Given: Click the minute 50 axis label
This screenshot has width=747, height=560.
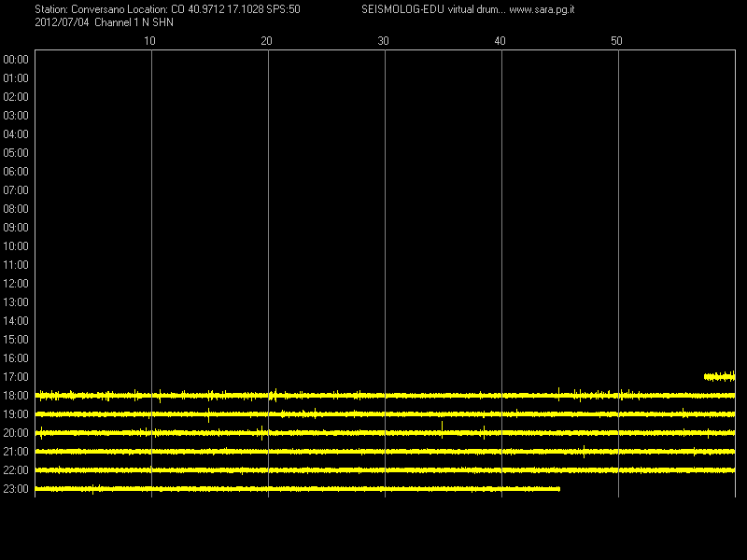Looking at the screenshot, I should 616,41.
